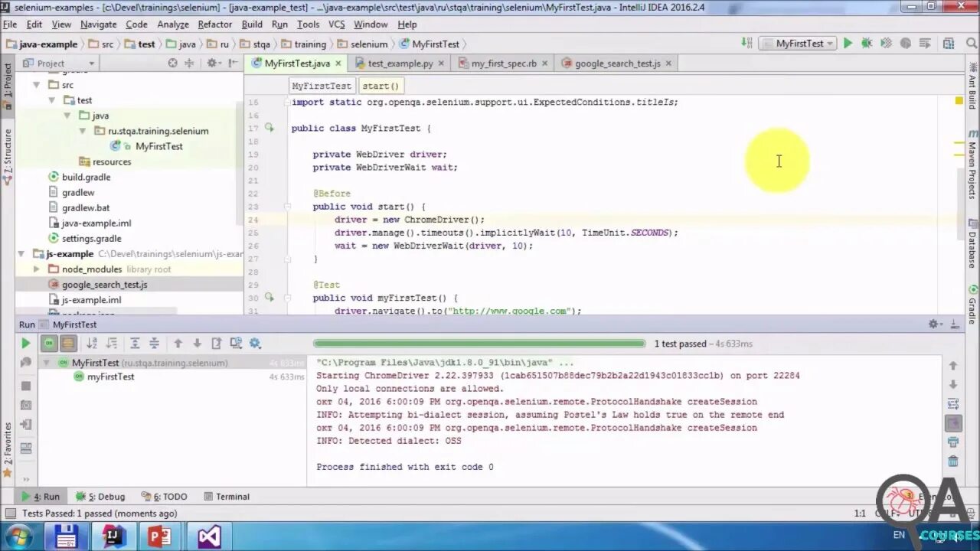The height and width of the screenshot is (551, 980).
Task: Open Run panel settings gear at right
Action: 935,324
